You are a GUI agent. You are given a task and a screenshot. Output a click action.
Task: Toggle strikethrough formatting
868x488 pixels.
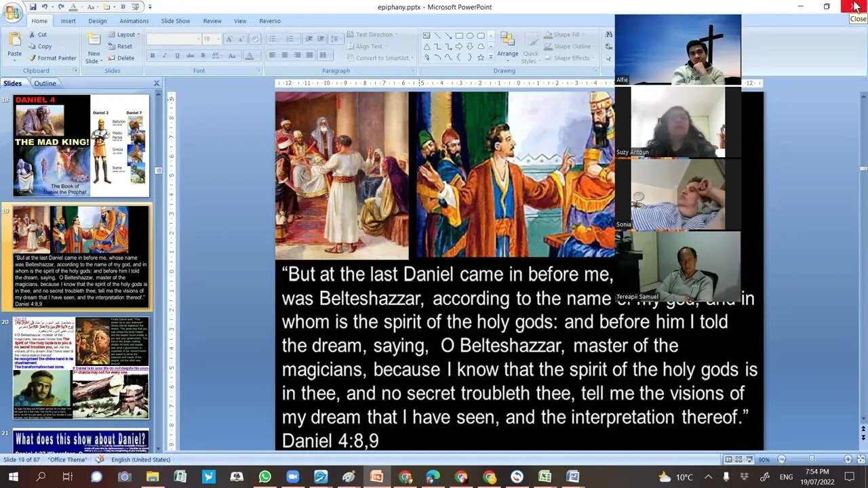(x=191, y=56)
